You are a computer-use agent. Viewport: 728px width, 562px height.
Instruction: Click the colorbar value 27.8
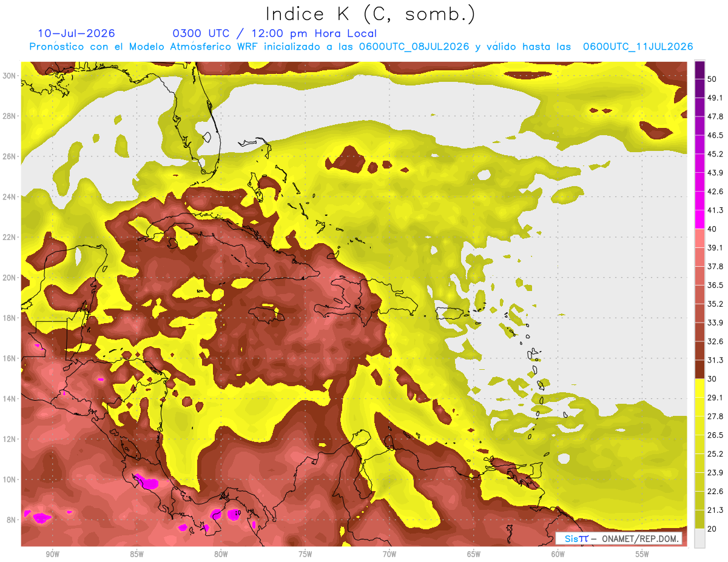715,416
